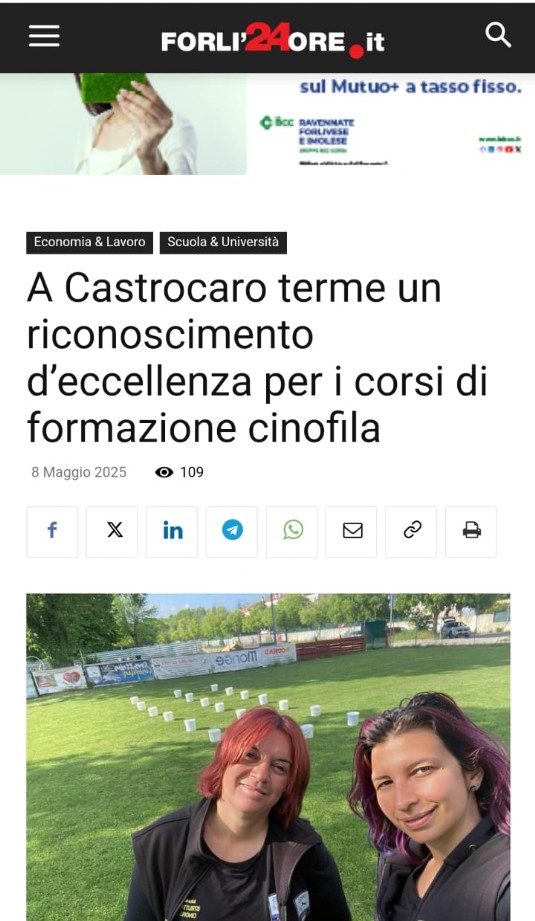Open Scuola & Università category

click(x=223, y=242)
